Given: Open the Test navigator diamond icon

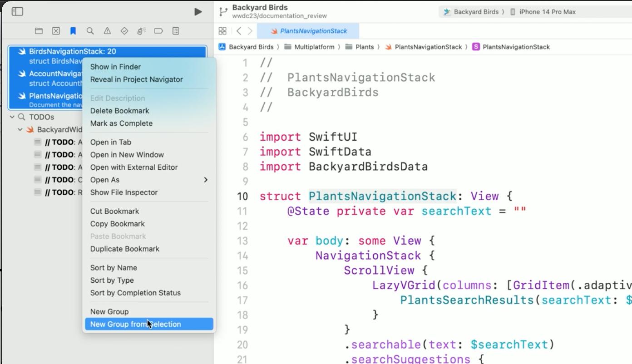Looking at the screenshot, I should point(123,31).
